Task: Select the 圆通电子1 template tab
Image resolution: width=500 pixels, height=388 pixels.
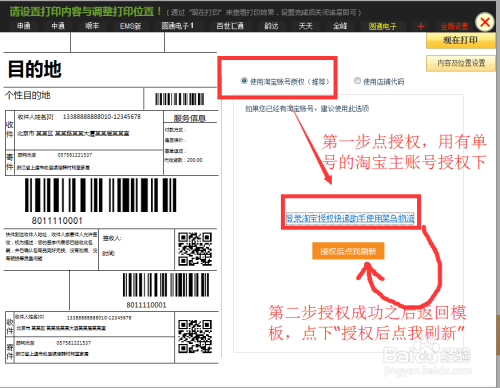Action: coord(177,26)
